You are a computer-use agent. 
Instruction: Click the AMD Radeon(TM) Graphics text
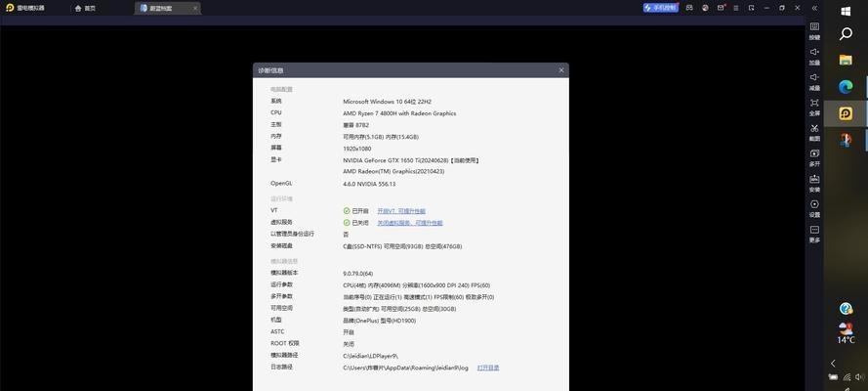tap(393, 172)
